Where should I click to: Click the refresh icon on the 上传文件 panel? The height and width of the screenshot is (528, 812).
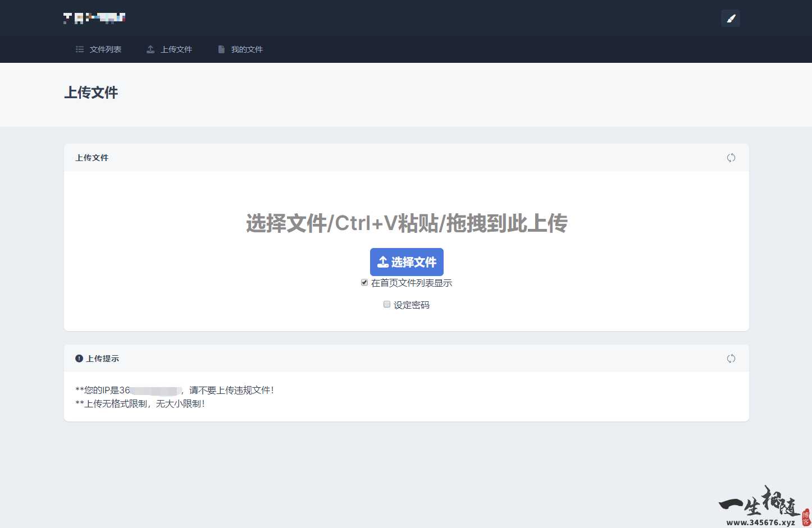(x=731, y=158)
